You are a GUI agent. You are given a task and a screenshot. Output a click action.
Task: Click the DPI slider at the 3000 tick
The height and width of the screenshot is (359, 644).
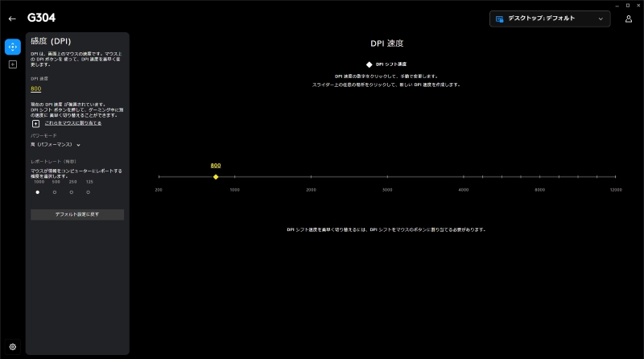[x=387, y=176]
